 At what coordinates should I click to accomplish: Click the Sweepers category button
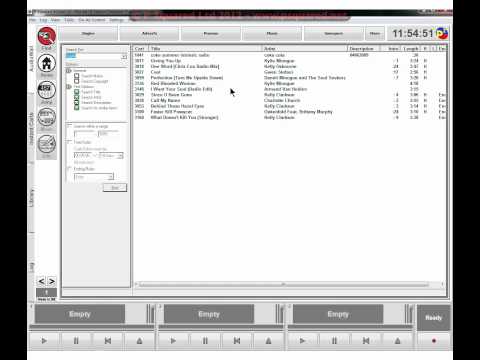334,34
